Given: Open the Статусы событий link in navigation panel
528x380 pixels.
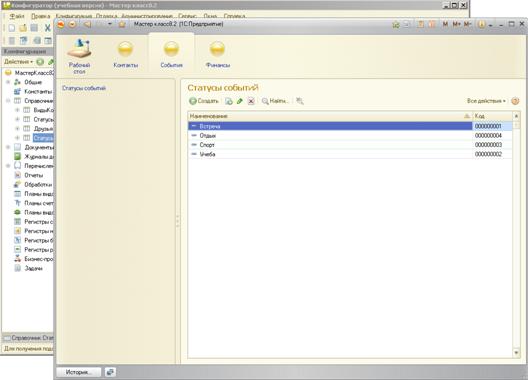Looking at the screenshot, I should click(84, 88).
